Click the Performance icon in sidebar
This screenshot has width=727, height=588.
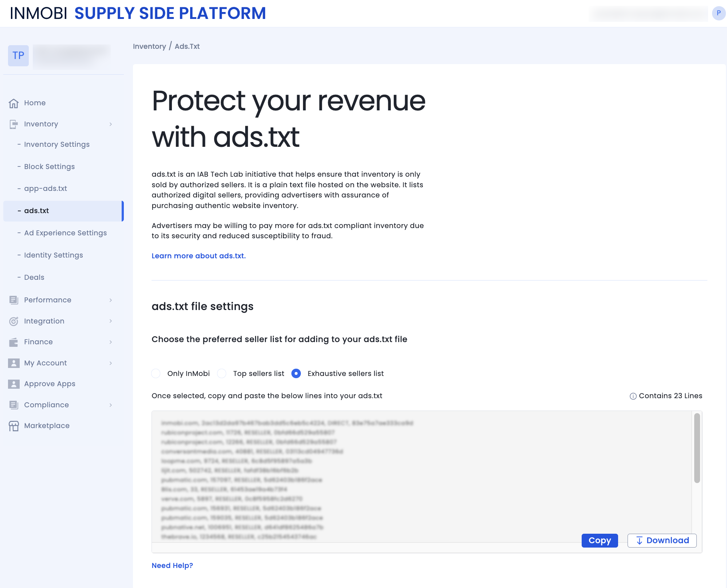click(13, 300)
